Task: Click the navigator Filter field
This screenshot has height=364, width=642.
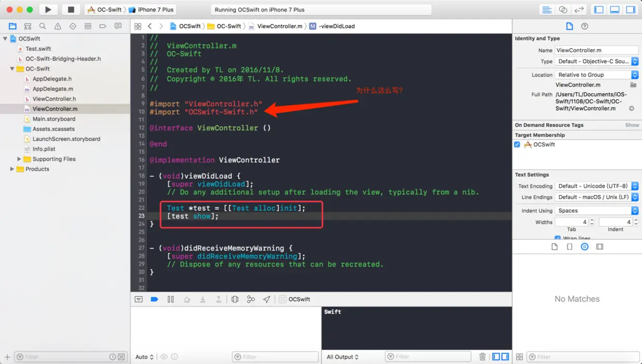Action: pyautogui.click(x=70, y=357)
